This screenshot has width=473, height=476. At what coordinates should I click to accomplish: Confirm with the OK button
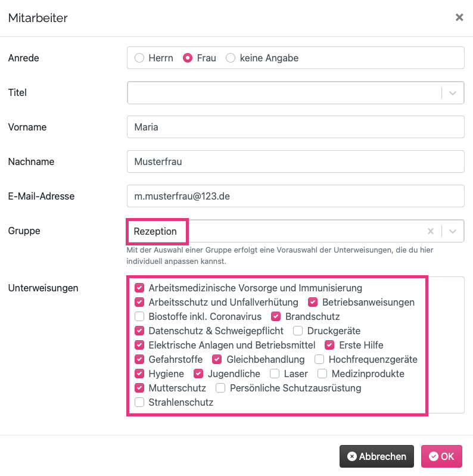click(441, 456)
